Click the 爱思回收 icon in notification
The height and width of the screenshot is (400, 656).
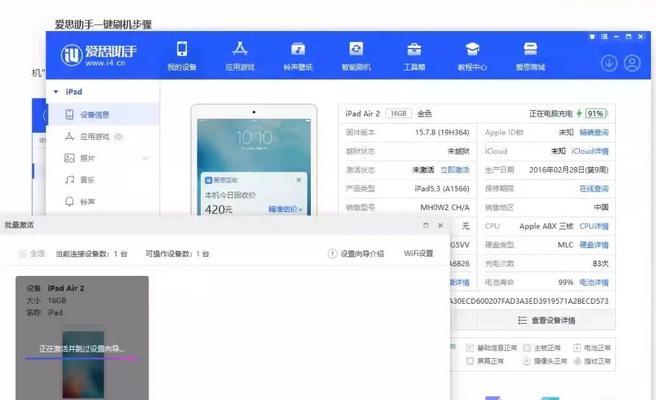(x=208, y=180)
